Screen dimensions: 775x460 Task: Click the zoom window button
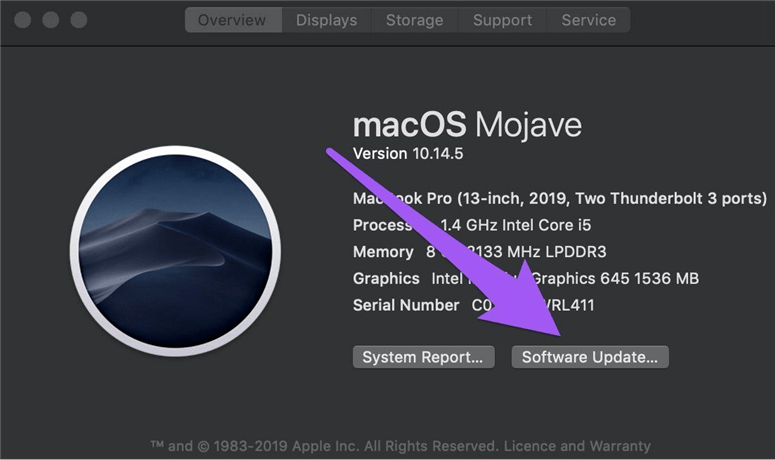coord(79,20)
